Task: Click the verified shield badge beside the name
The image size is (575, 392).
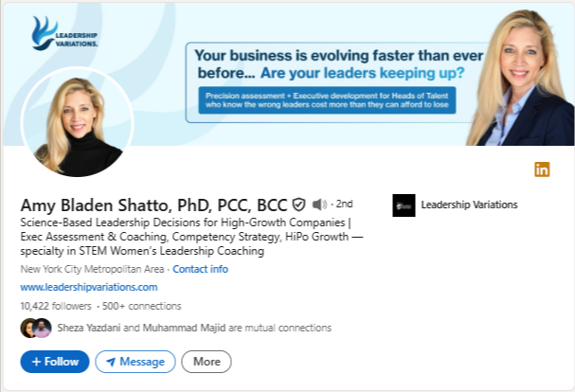Action: [x=298, y=205]
